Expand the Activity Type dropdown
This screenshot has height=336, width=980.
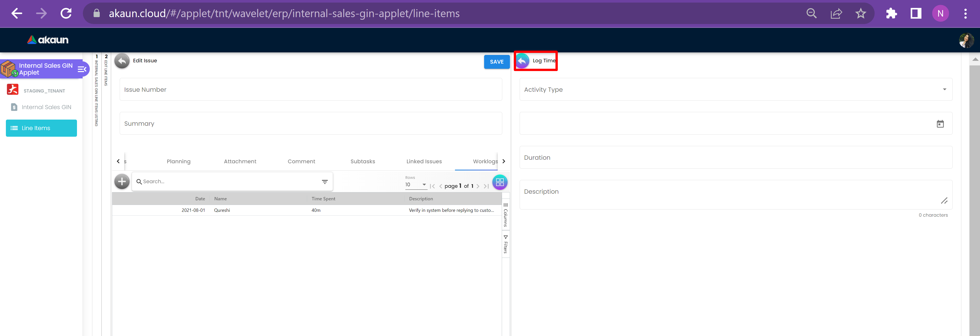coord(944,90)
